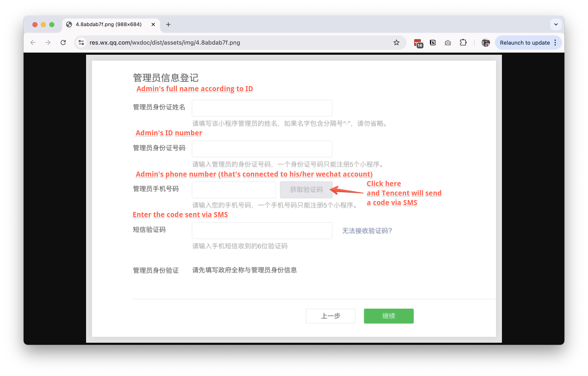The width and height of the screenshot is (588, 376).
Task: Open the Extensions puzzle piece icon
Action: [463, 43]
